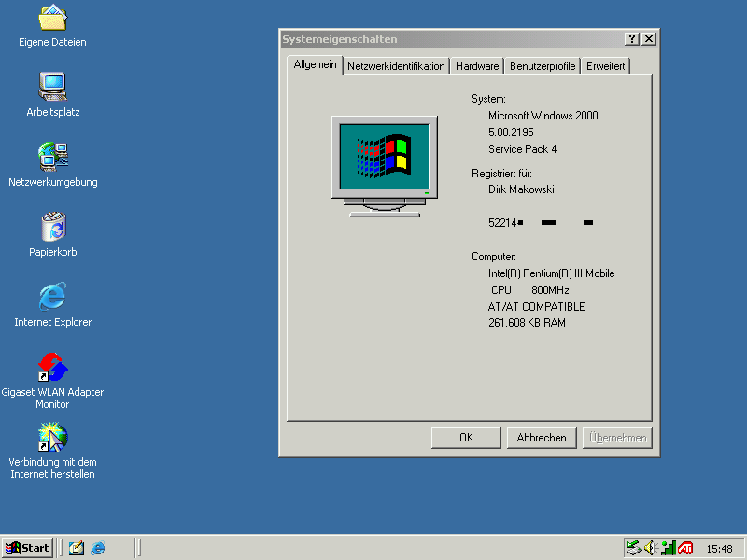Click the Show Desktop quick launch icon

pyautogui.click(x=77, y=548)
